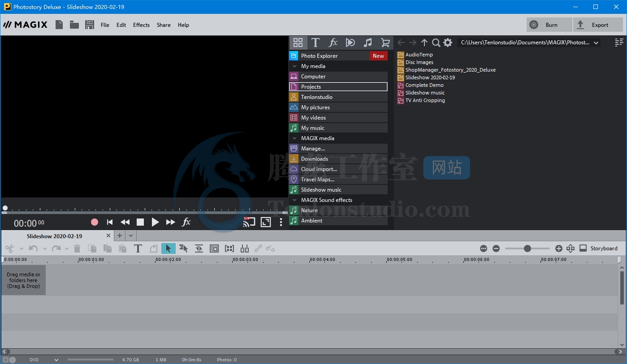Click the Burn button
The image size is (627, 364).
click(x=549, y=25)
